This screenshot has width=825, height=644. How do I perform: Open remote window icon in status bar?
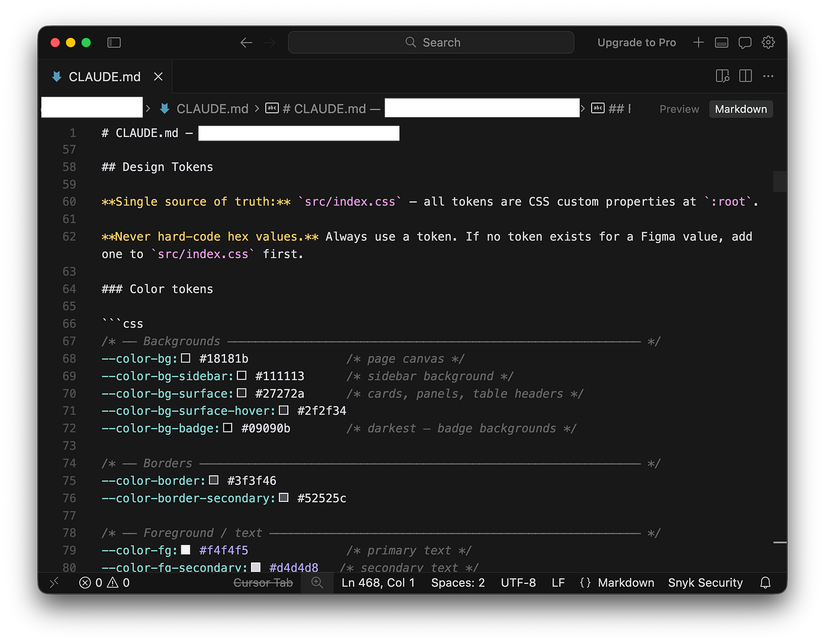click(x=54, y=582)
